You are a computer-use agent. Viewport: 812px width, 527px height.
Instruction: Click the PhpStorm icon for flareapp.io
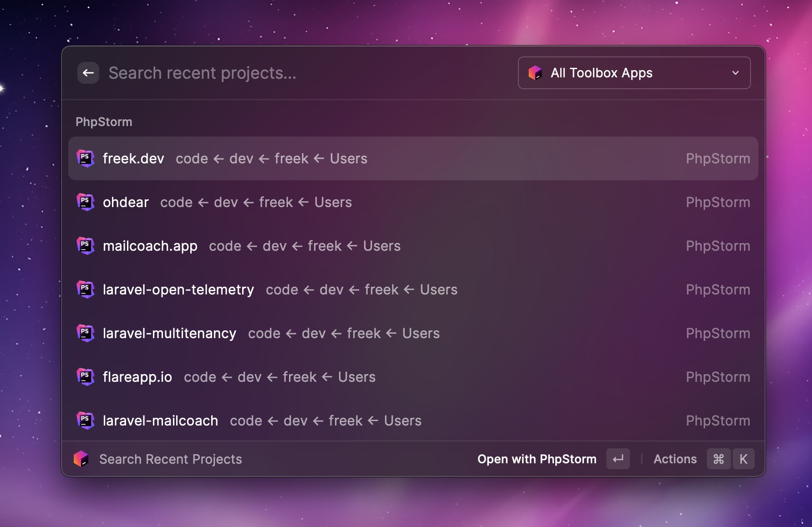pyautogui.click(x=85, y=377)
